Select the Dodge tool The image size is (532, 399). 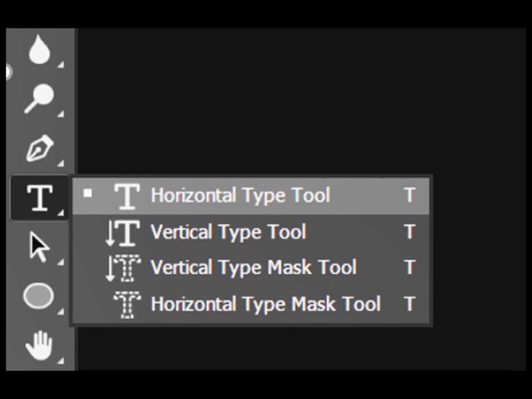pyautogui.click(x=39, y=99)
